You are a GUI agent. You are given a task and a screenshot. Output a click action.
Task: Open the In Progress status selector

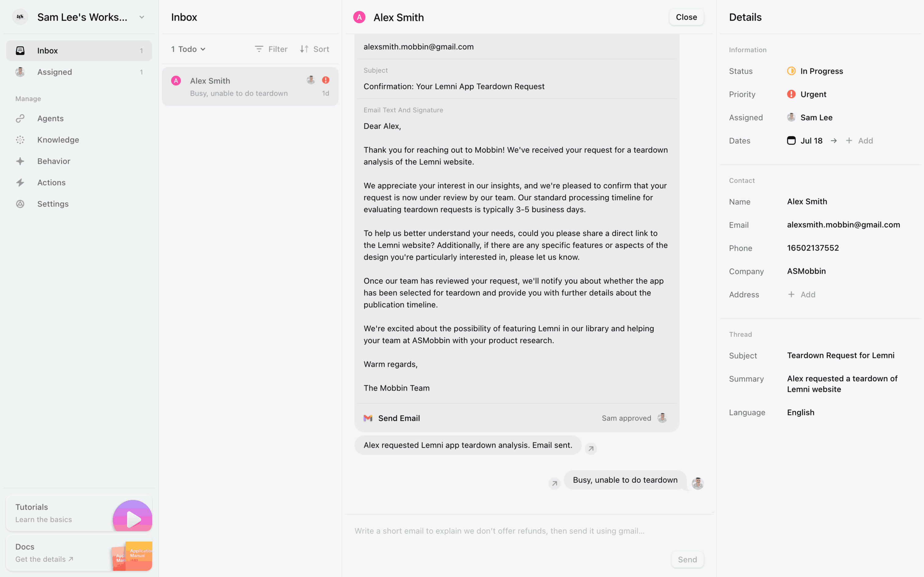tap(815, 71)
